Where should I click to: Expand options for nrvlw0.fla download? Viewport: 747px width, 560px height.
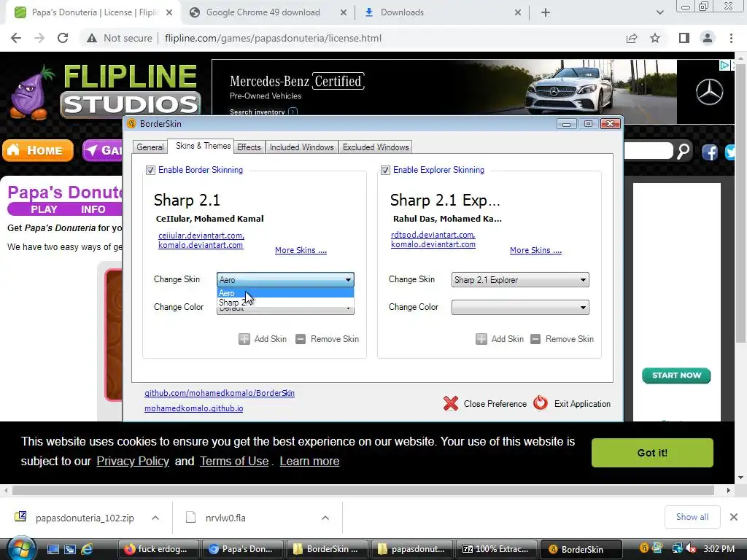coord(325,518)
